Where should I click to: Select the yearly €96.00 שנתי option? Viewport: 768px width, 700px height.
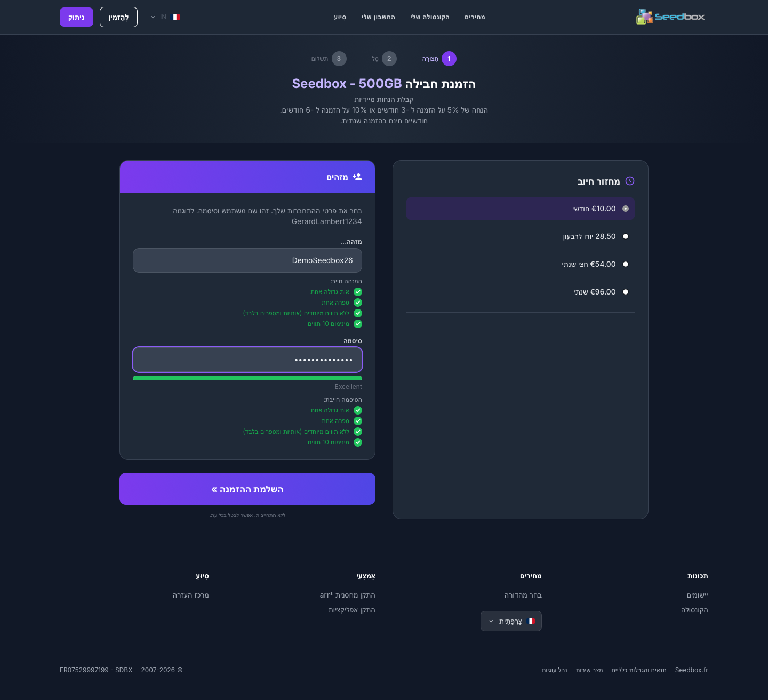click(x=521, y=292)
